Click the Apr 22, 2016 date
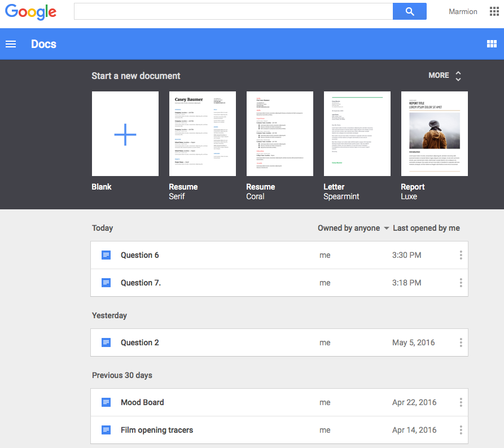Image resolution: width=504 pixels, height=448 pixels. (414, 402)
